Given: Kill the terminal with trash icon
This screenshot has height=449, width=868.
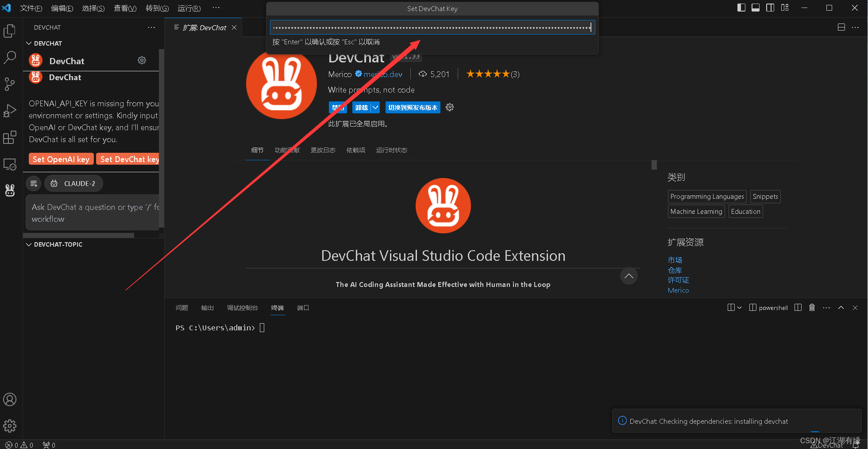Looking at the screenshot, I should tap(812, 308).
